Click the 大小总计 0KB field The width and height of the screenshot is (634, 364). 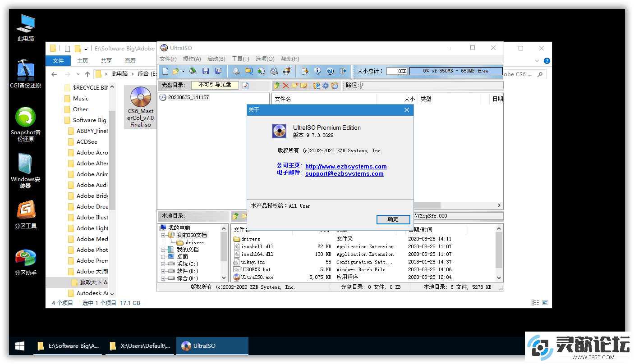[x=397, y=71]
